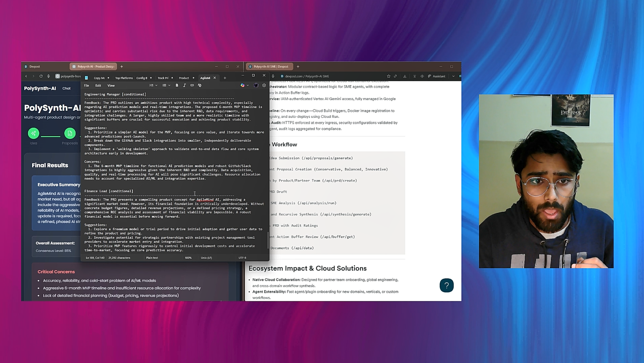644x363 pixels.
Task: Expand the H1 heading dropdown
Action: click(x=153, y=85)
